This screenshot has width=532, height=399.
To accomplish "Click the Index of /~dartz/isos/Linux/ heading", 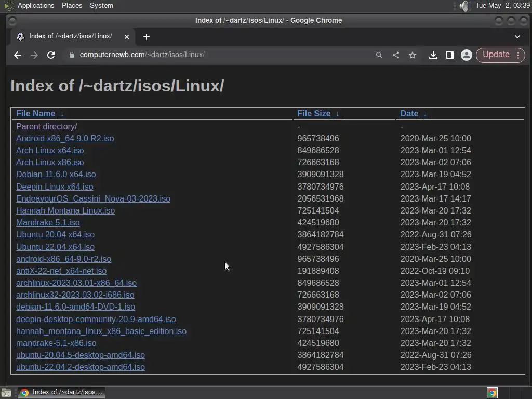I will point(117,86).
